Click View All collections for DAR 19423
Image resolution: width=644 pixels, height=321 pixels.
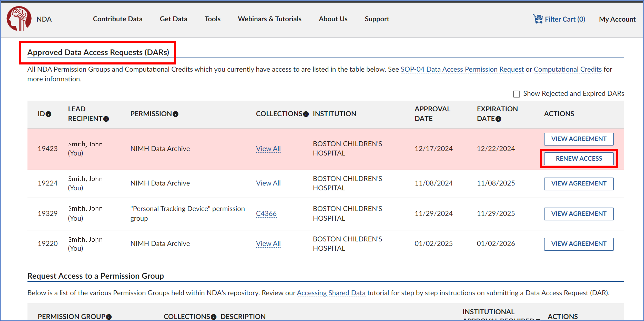coord(268,149)
